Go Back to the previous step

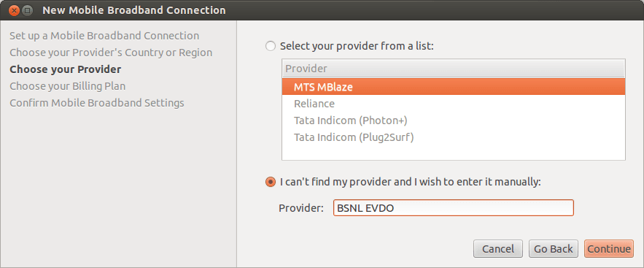(x=554, y=249)
